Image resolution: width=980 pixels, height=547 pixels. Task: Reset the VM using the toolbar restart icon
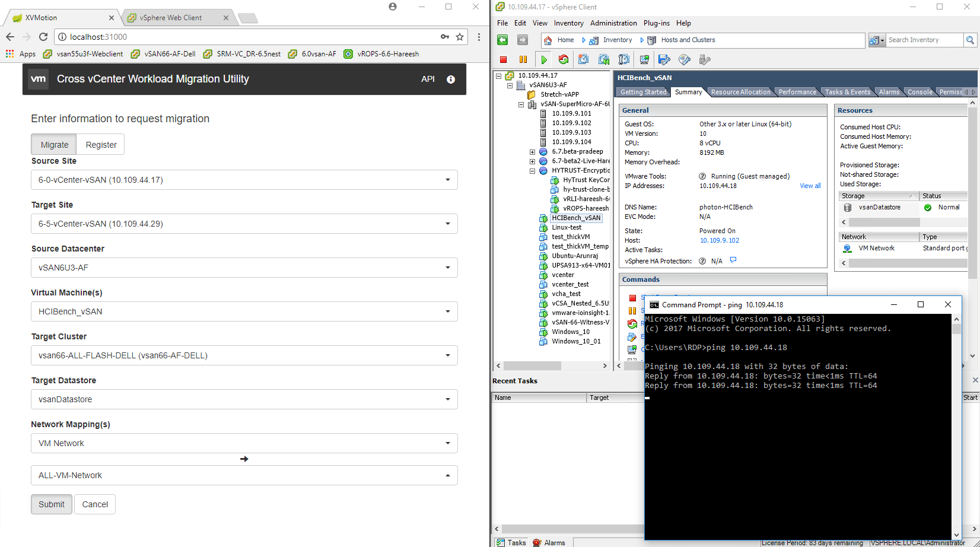[x=564, y=59]
